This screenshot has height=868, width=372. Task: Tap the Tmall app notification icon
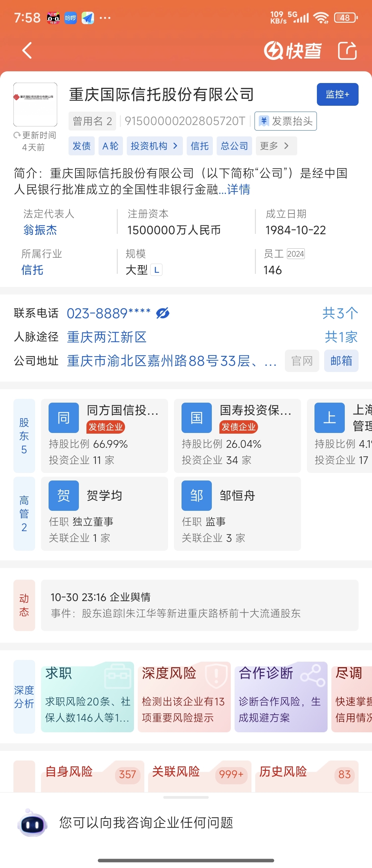(53, 18)
